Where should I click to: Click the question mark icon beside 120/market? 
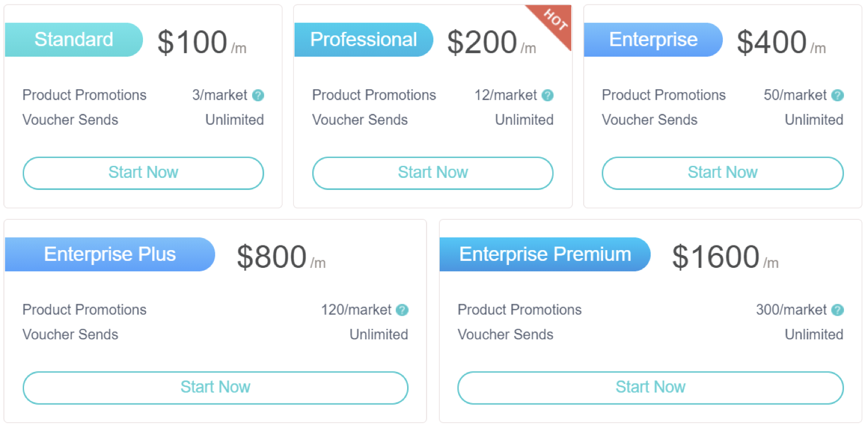(x=403, y=310)
